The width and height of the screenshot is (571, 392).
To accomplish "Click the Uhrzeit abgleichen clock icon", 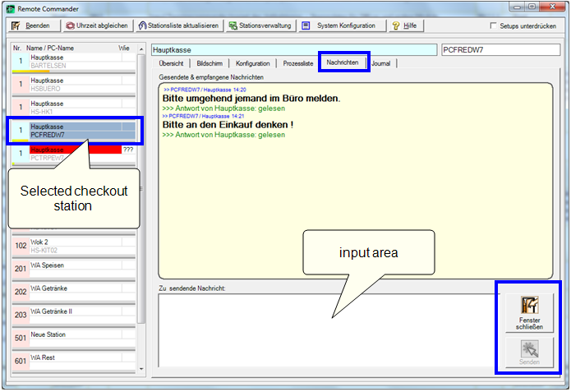I will tap(71, 25).
